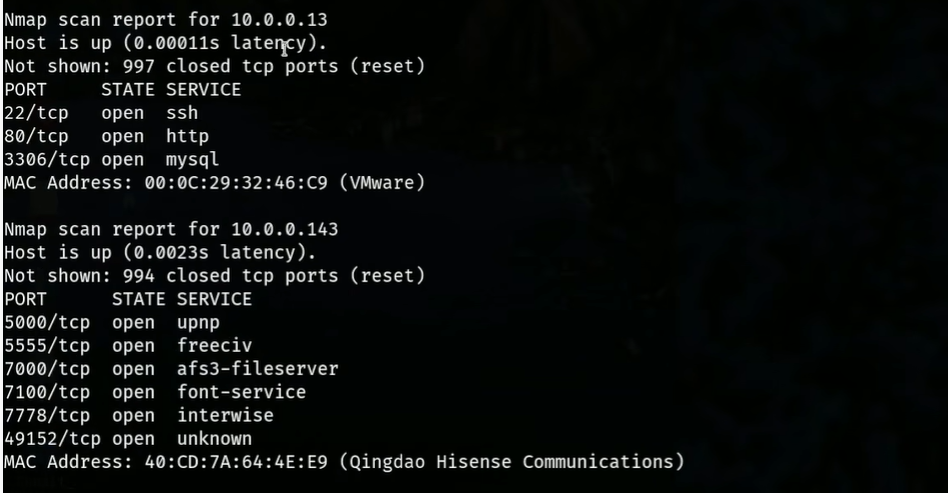Select the 49152/tcp port entry
This screenshot has width=948, height=493.
[x=51, y=439]
